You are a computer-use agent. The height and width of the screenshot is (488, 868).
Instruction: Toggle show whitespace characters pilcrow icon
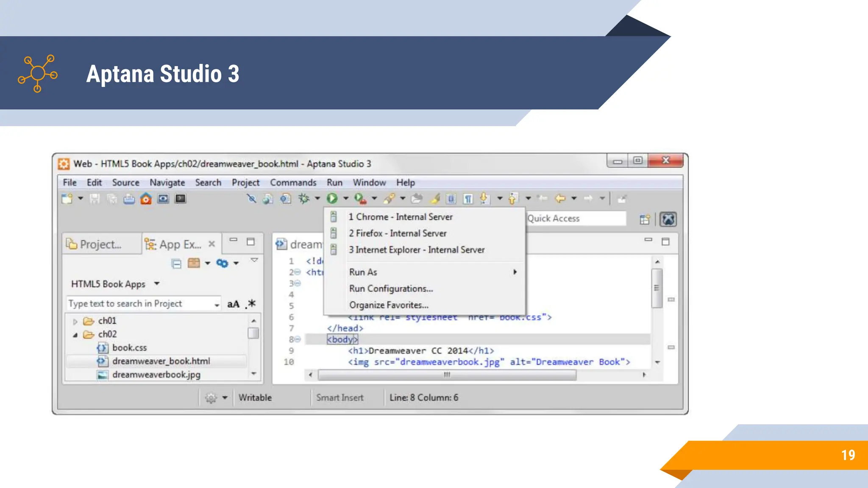pos(468,199)
